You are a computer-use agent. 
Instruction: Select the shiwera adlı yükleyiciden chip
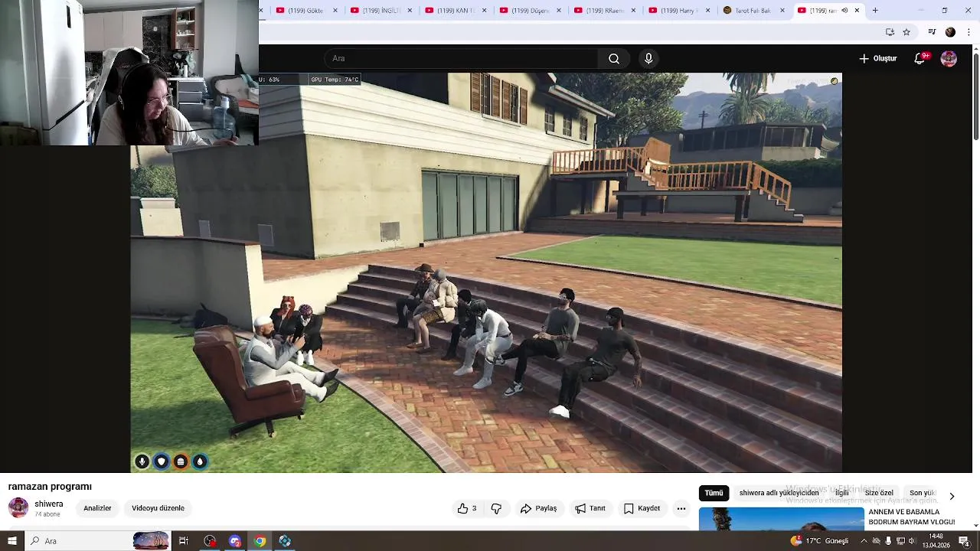pyautogui.click(x=779, y=494)
